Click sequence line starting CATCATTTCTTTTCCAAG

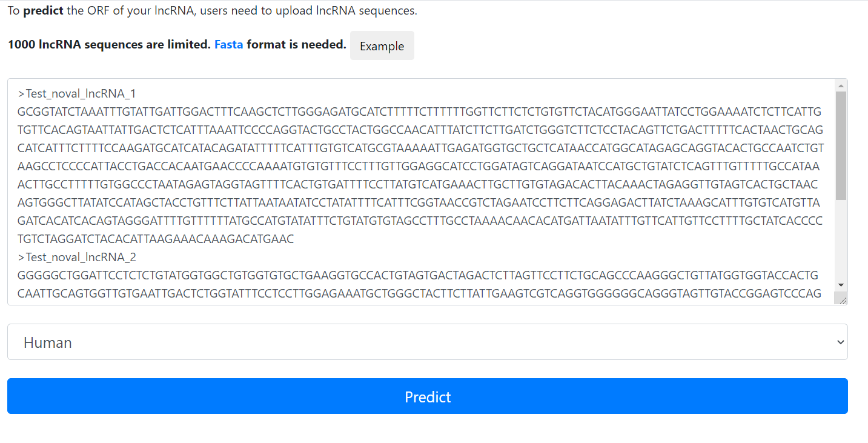coord(421,148)
